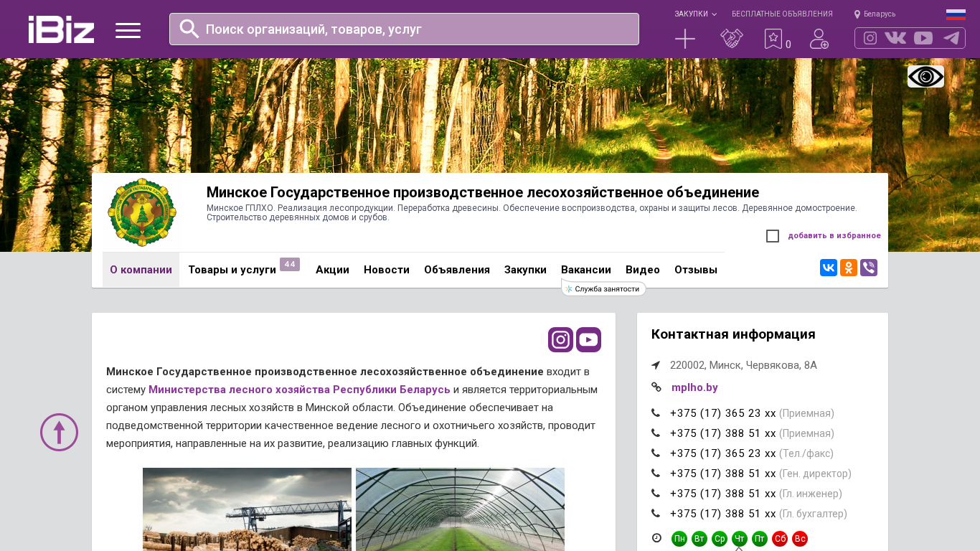Viewport: 980px width, 551px height.
Task: Switch to the Акции tab
Action: [332, 270]
